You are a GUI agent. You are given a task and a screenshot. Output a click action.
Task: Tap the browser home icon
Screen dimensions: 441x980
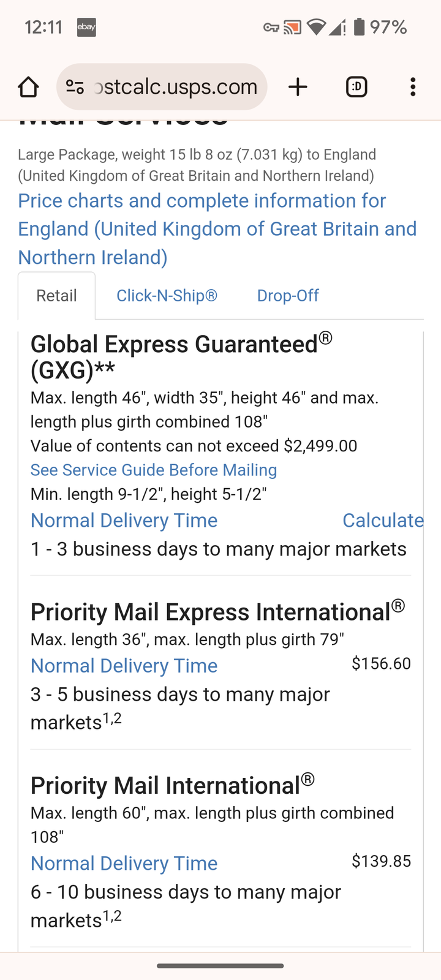pyautogui.click(x=28, y=87)
